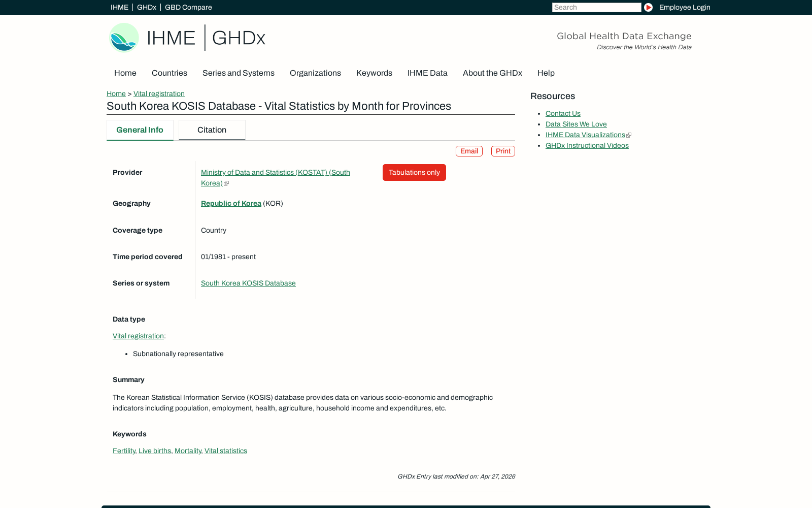The height and width of the screenshot is (508, 812).
Task: Click the 'GHDx Entry last modified on' text
Action: 456,477
